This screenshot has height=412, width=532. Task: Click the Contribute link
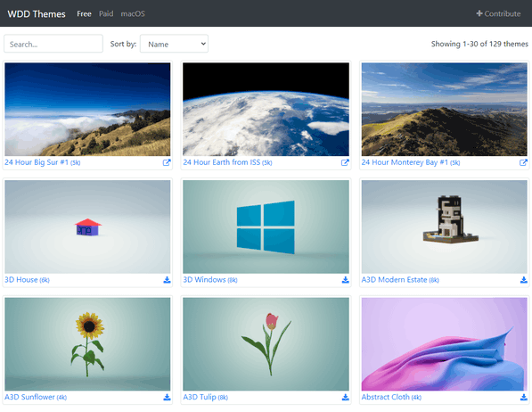pos(498,14)
